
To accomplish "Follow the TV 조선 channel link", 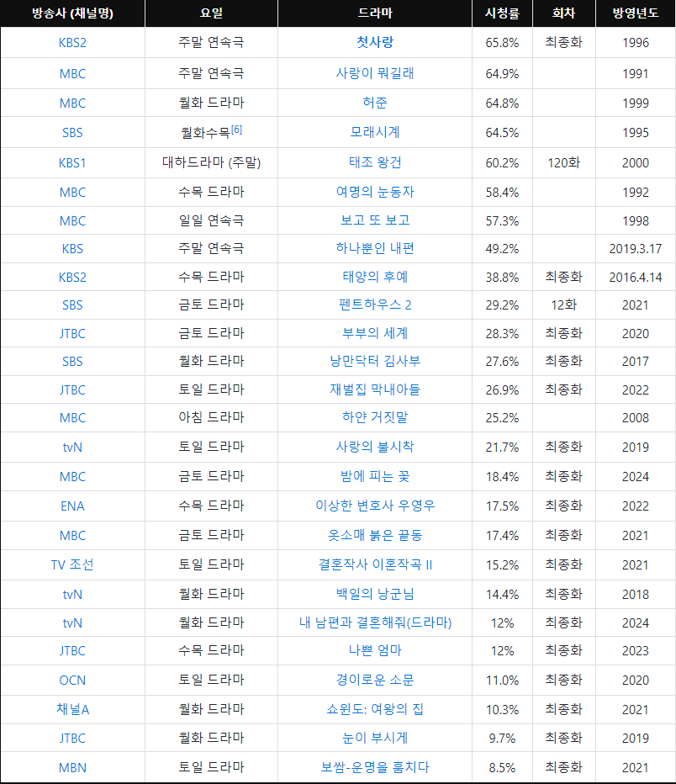I will coord(72,565).
